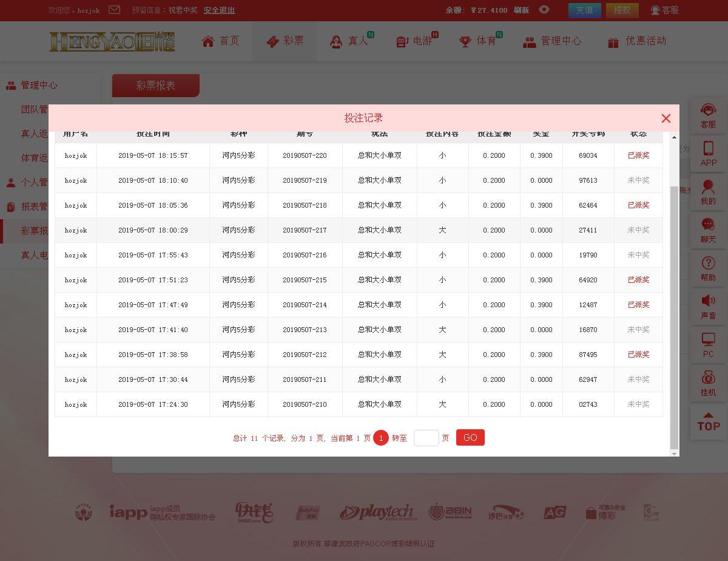
Task: Click draw number 19790
Action: [x=588, y=255]
